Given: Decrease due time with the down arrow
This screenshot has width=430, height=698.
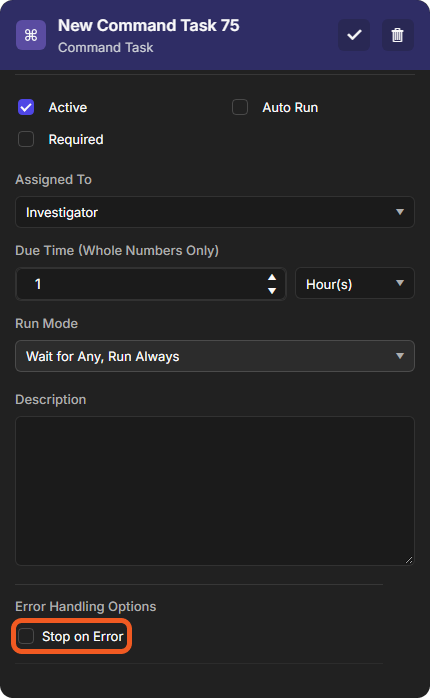Looking at the screenshot, I should (x=272, y=291).
